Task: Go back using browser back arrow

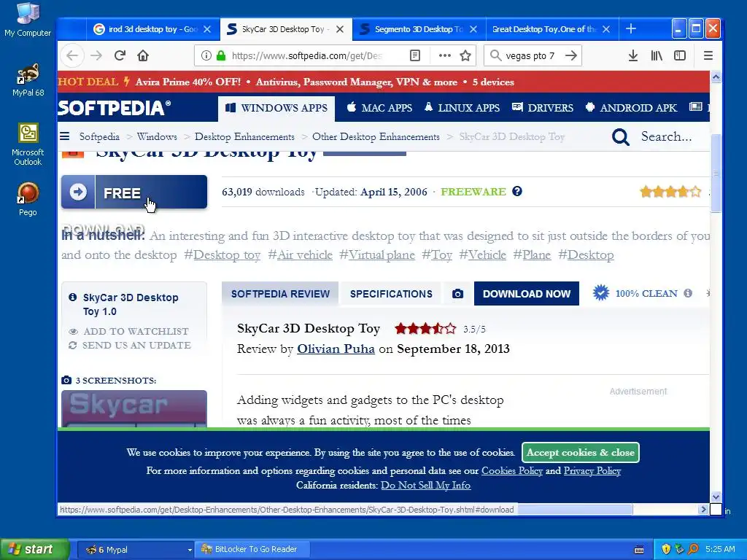Action: (72, 55)
